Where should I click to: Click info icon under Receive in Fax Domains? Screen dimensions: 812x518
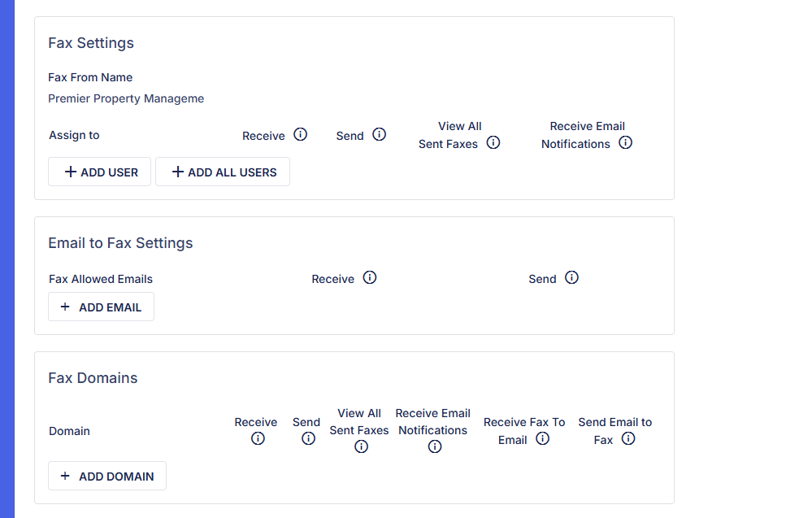pyautogui.click(x=258, y=438)
